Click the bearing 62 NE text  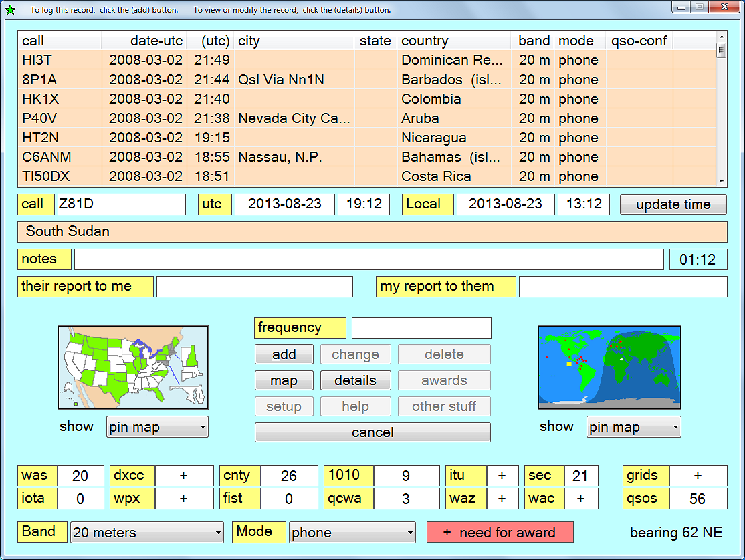(676, 533)
